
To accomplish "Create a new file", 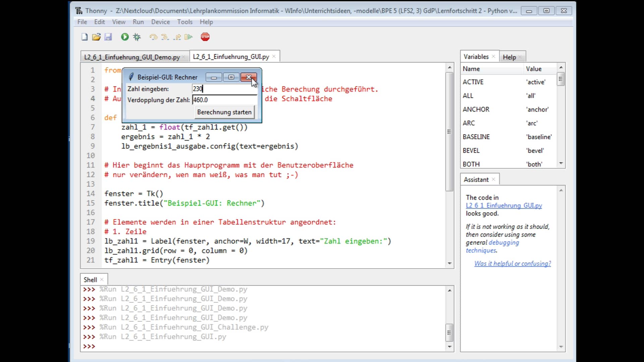I will (x=85, y=37).
